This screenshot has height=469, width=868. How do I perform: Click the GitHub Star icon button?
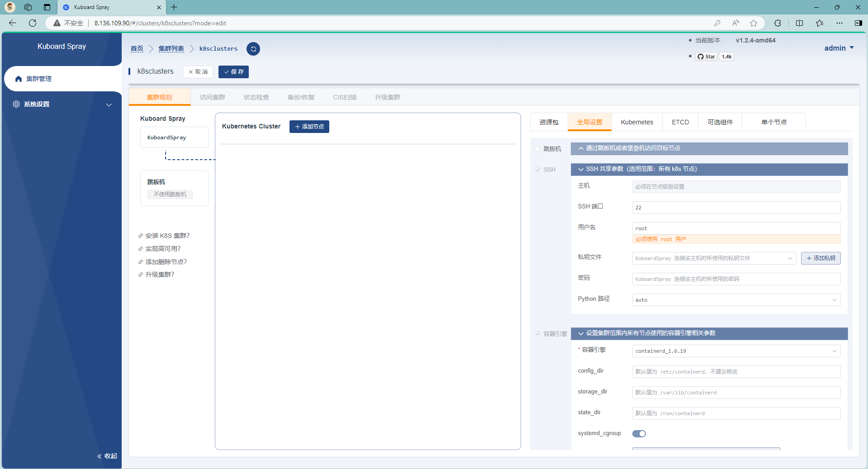(706, 57)
